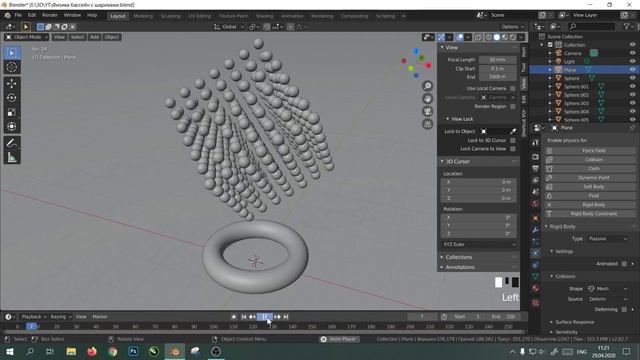Switch to the Shading workspace tab
This screenshot has height=360, width=640.
264,16
